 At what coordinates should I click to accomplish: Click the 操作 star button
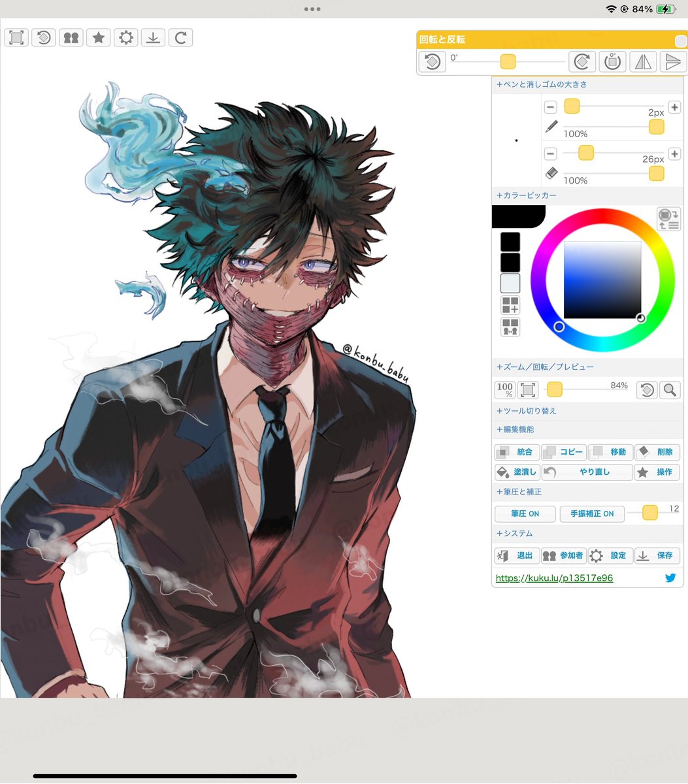point(657,472)
